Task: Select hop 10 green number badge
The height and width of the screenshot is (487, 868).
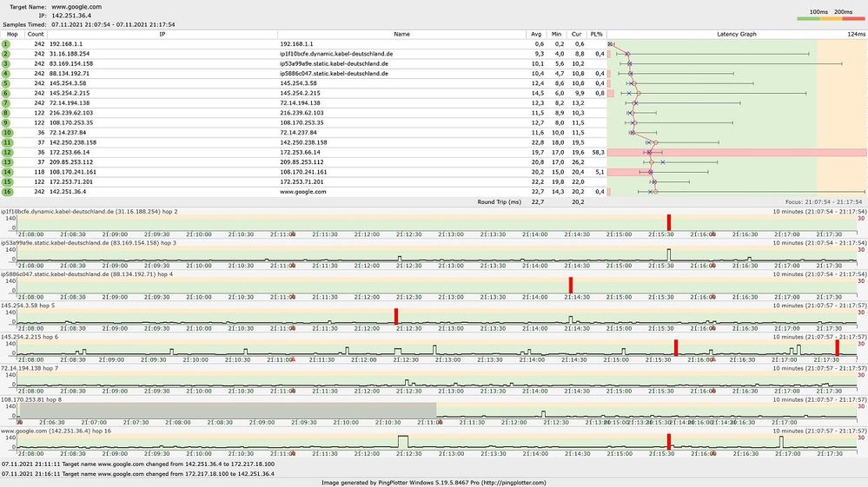Action: (x=7, y=133)
